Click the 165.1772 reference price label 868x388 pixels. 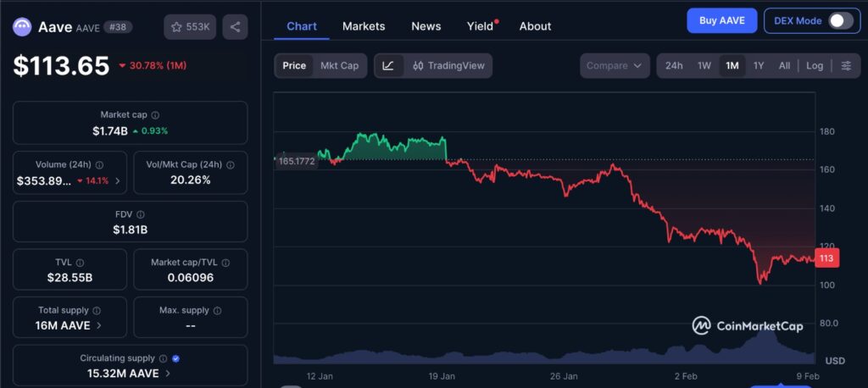(x=296, y=162)
